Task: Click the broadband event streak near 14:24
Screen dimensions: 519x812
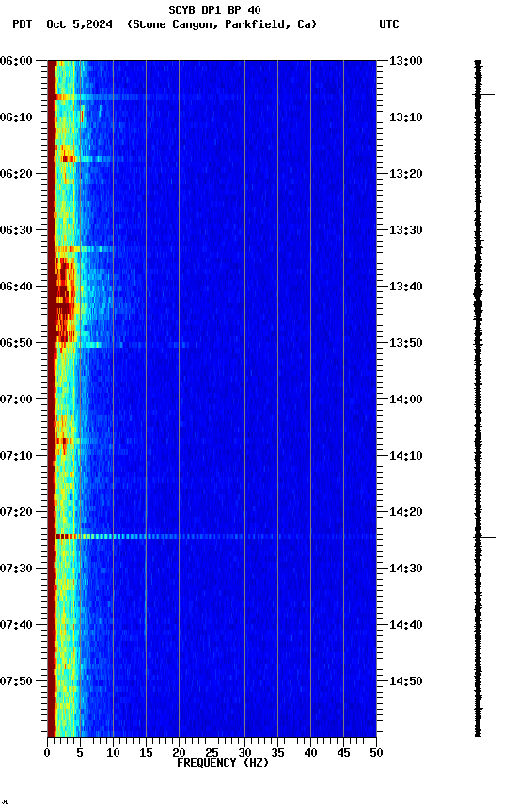Action: point(215,537)
